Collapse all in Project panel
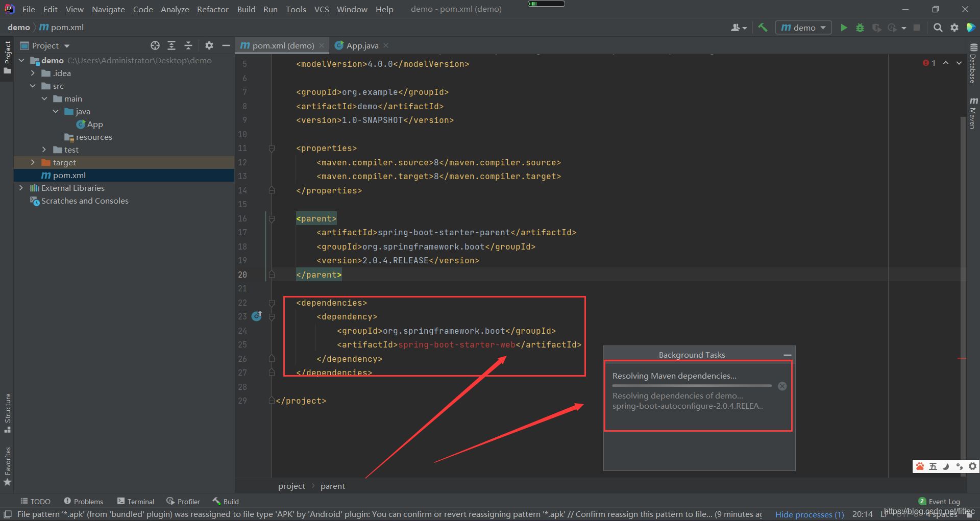Image resolution: width=980 pixels, height=521 pixels. [188, 45]
